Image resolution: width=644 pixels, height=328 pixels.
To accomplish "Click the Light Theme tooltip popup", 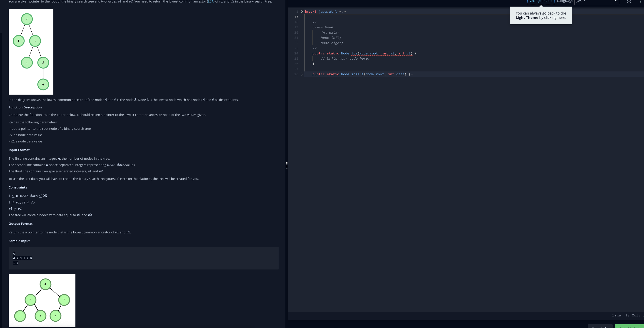I will click(x=541, y=15).
